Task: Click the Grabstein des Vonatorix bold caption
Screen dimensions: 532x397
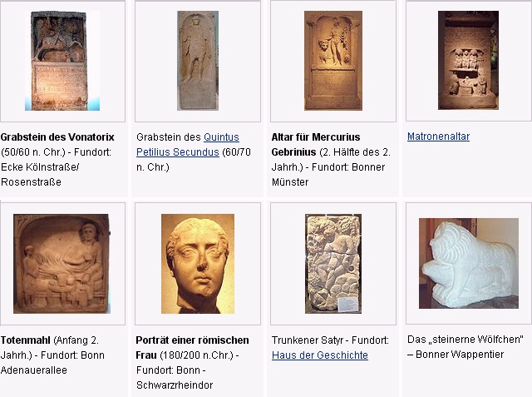Action: click(x=57, y=137)
